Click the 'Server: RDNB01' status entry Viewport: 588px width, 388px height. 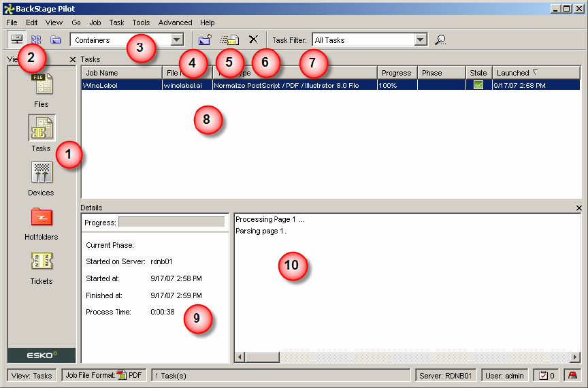(x=446, y=375)
